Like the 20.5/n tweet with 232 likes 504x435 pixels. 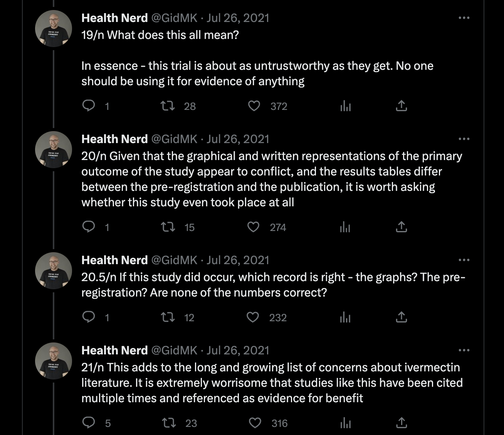(253, 317)
